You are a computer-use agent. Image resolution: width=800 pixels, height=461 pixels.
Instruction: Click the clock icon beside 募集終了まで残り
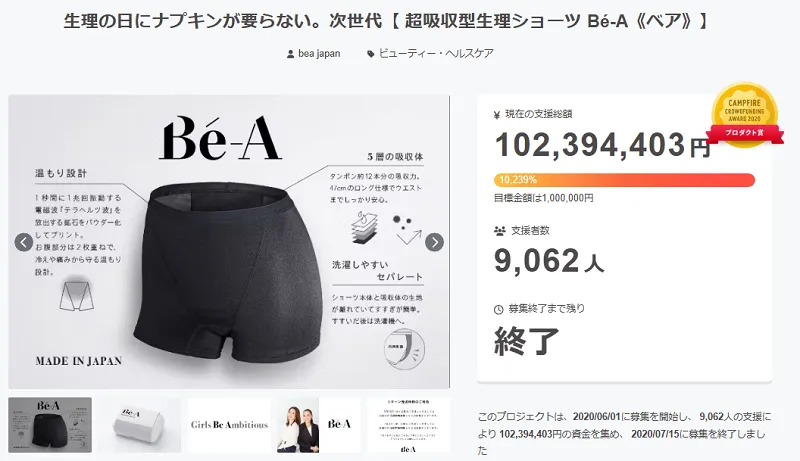click(x=498, y=309)
